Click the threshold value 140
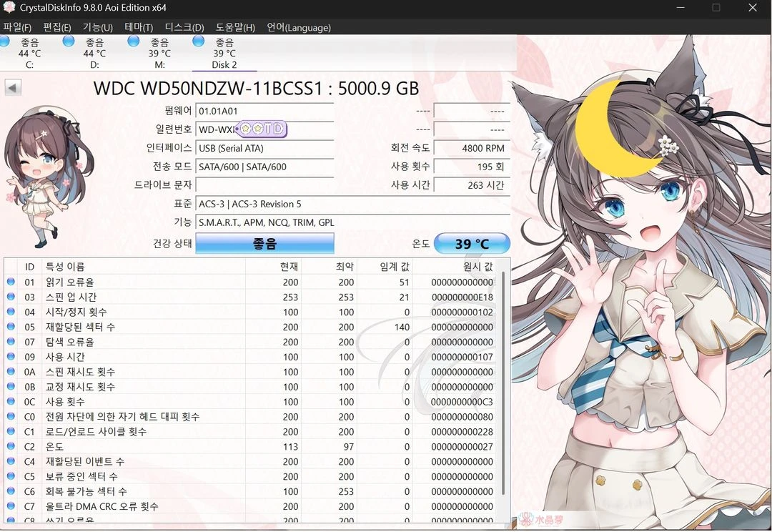 pos(402,327)
